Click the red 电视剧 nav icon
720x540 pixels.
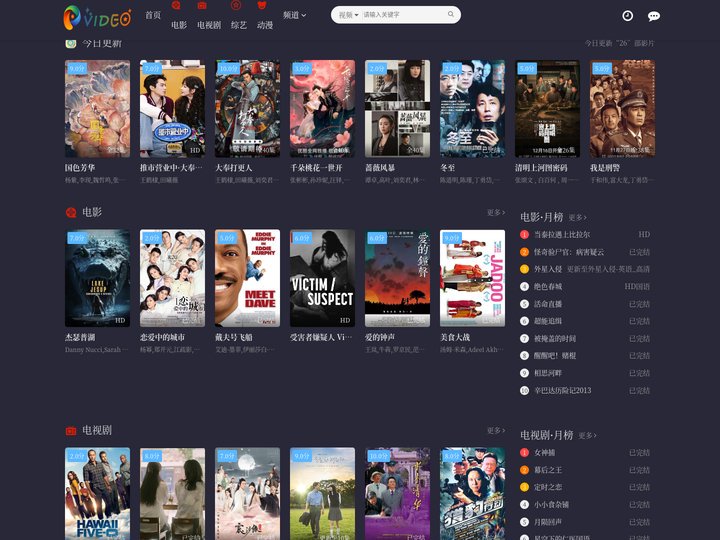[x=202, y=6]
